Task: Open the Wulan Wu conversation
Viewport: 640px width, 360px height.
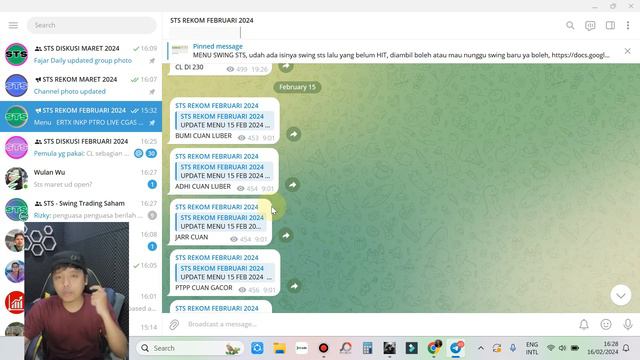Action: pos(81,178)
